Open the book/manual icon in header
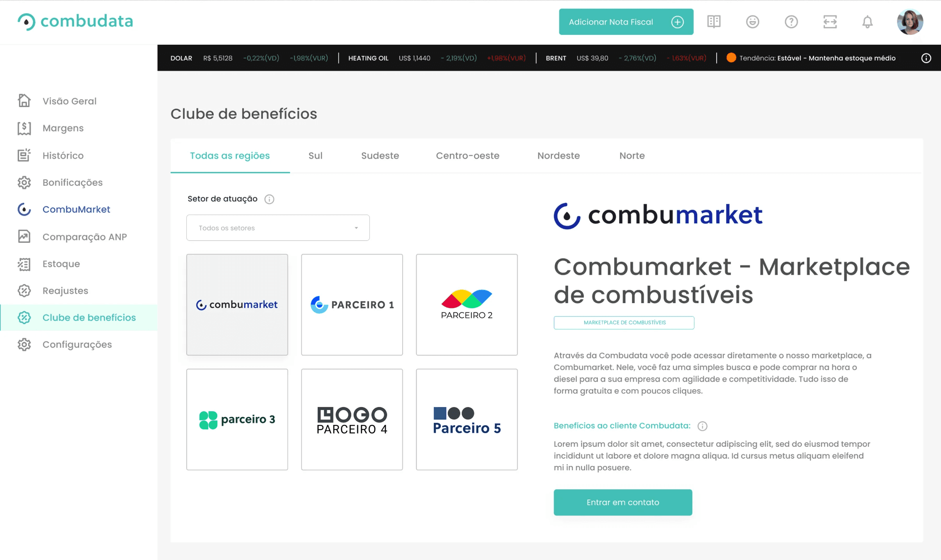The width and height of the screenshot is (941, 560). (714, 21)
